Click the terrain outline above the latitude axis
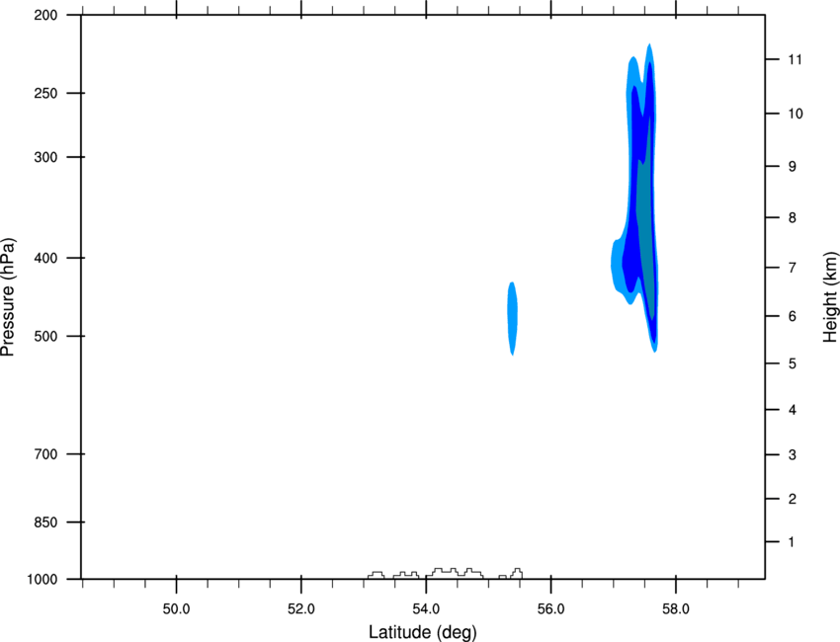Viewport: 840px width, 642px height. coord(445,574)
